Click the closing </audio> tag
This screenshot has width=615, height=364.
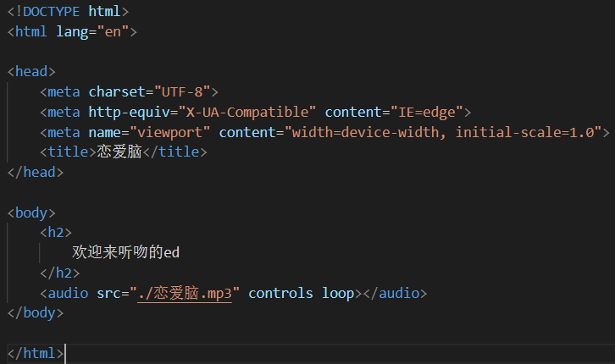click(395, 293)
